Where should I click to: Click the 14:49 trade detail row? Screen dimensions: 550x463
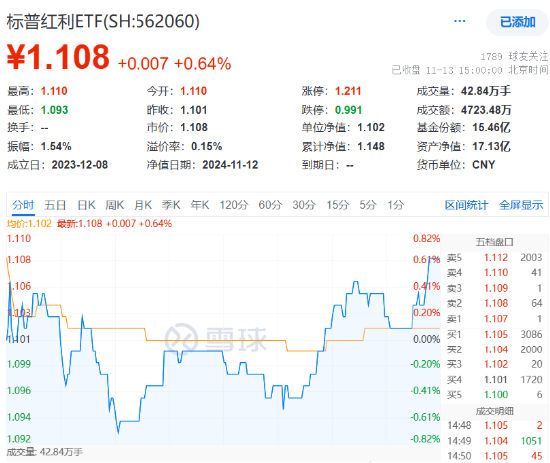pos(495,441)
